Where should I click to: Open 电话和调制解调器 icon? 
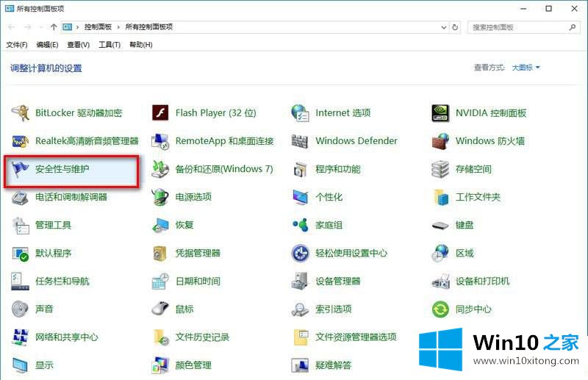click(x=21, y=197)
